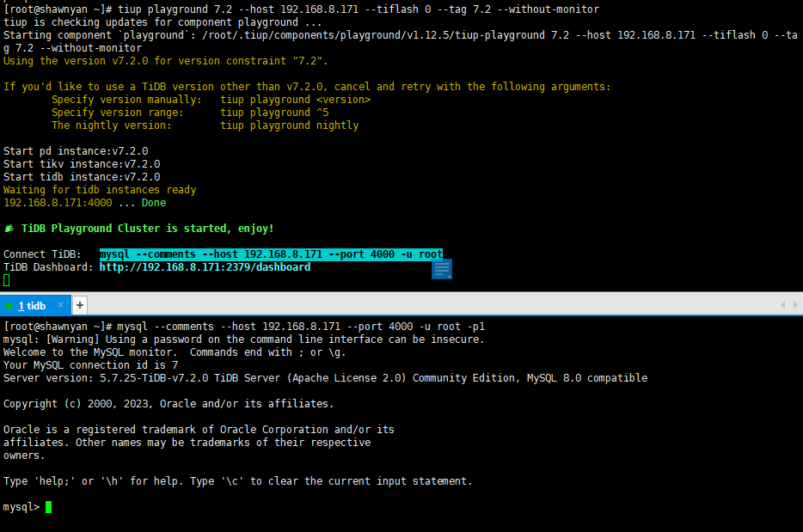Show the next tabs with the right arrow
The height and width of the screenshot is (532, 803).
(794, 304)
